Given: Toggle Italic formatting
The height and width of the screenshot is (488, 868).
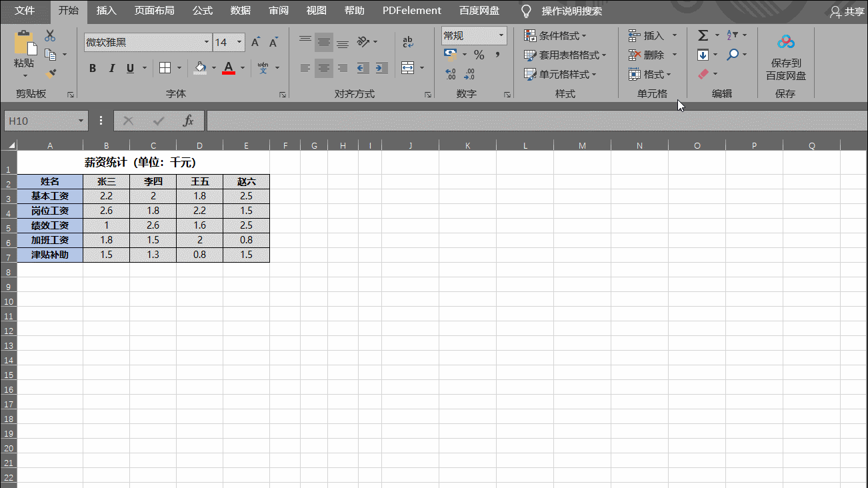Looking at the screenshot, I should [x=111, y=68].
